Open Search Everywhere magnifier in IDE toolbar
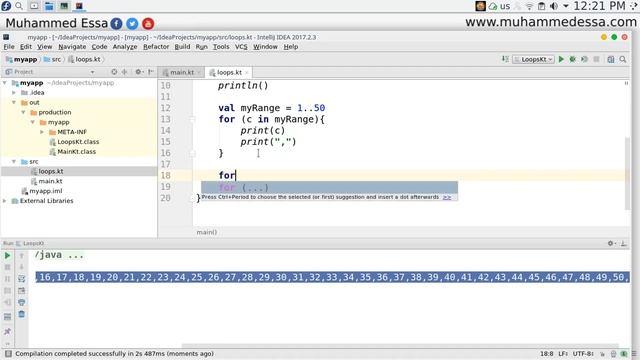This screenshot has width=640, height=360. [x=623, y=59]
